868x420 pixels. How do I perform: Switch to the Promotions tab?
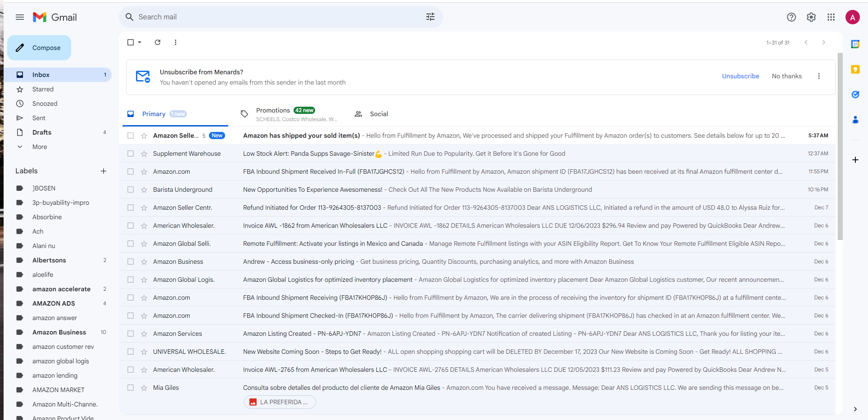point(290,114)
